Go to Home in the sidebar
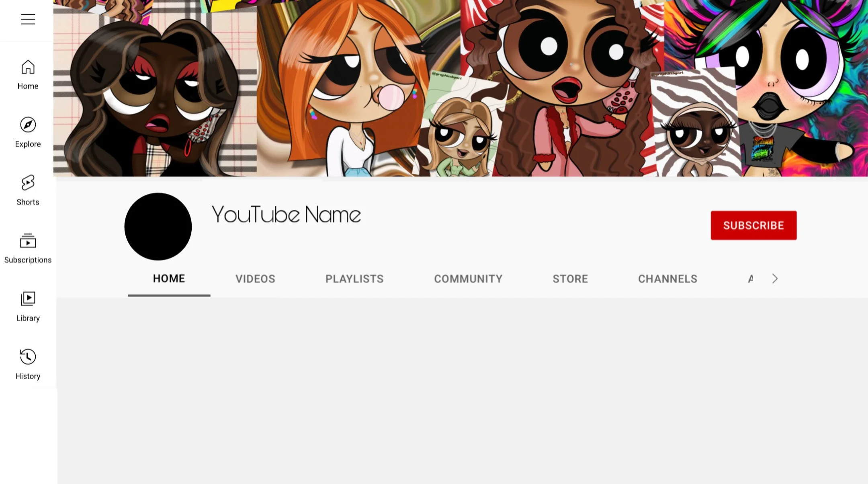Image resolution: width=868 pixels, height=484 pixels. click(28, 74)
